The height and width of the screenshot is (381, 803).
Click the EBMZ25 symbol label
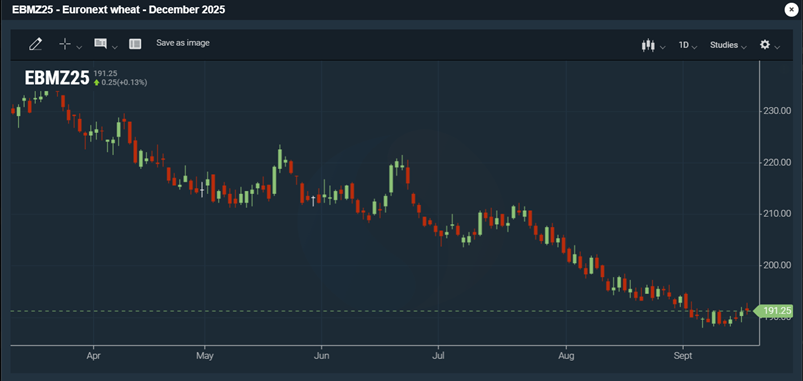point(57,78)
